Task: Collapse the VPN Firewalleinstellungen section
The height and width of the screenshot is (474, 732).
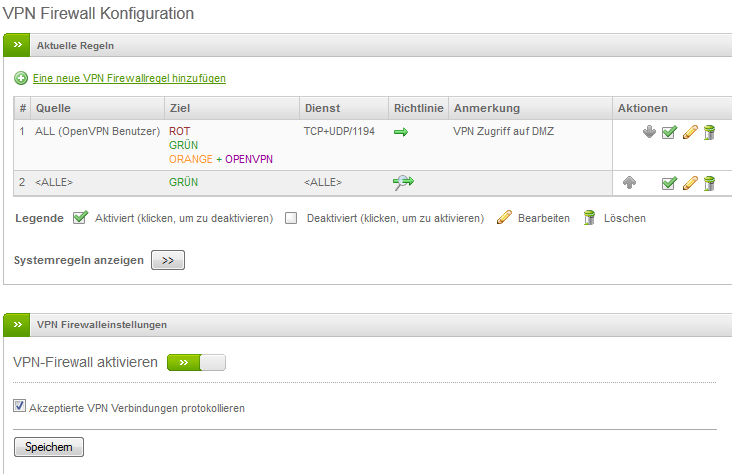Action: coord(18,324)
